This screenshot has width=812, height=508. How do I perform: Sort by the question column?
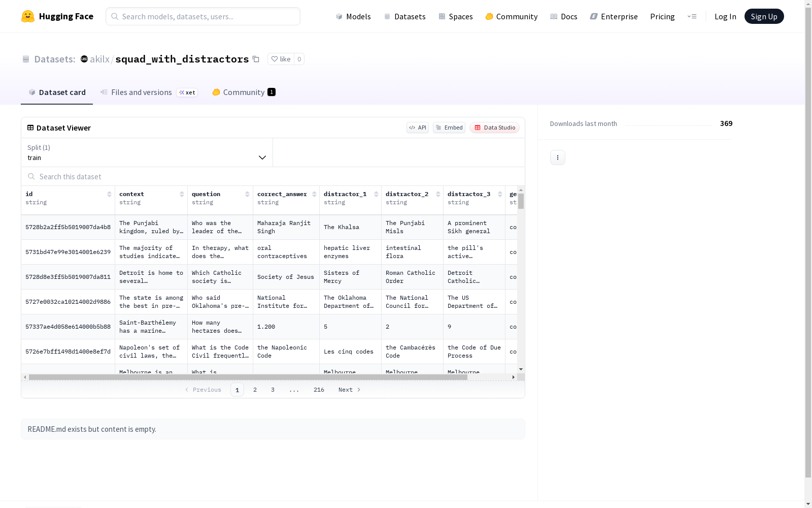[x=247, y=194]
